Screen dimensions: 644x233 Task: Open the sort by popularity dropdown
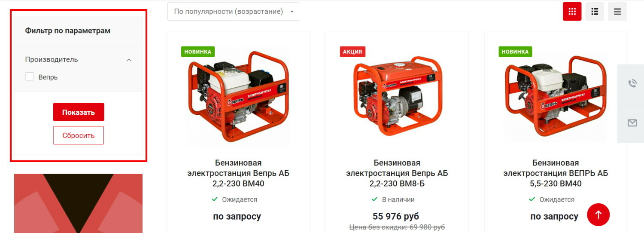[x=233, y=12]
